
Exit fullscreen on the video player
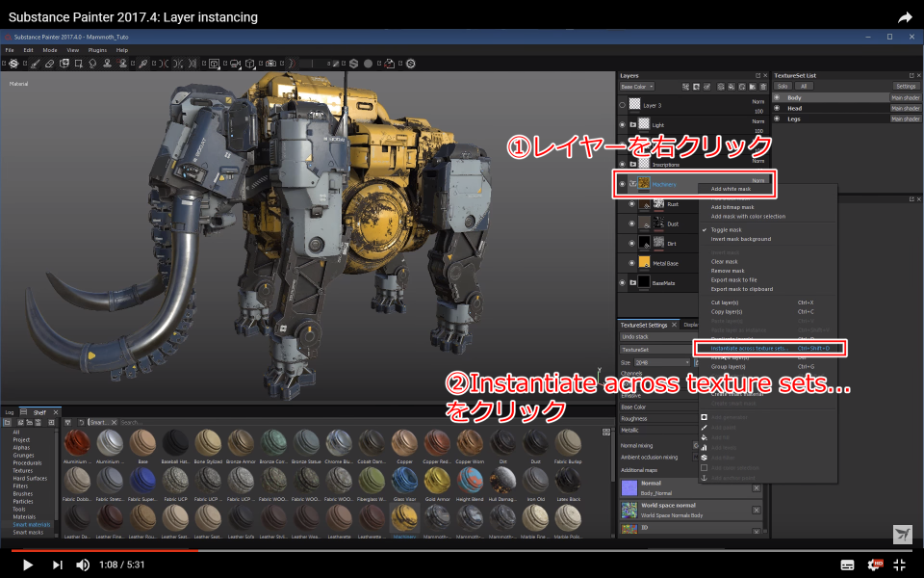pos(899,565)
